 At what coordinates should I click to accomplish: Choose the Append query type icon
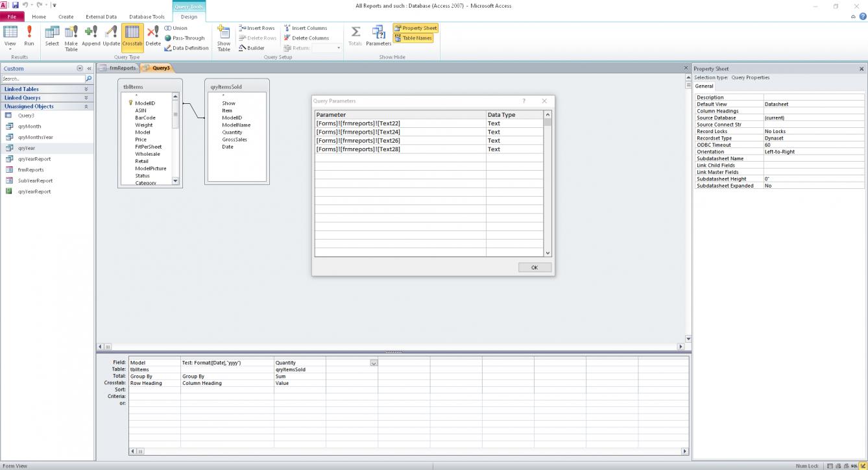tap(91, 35)
